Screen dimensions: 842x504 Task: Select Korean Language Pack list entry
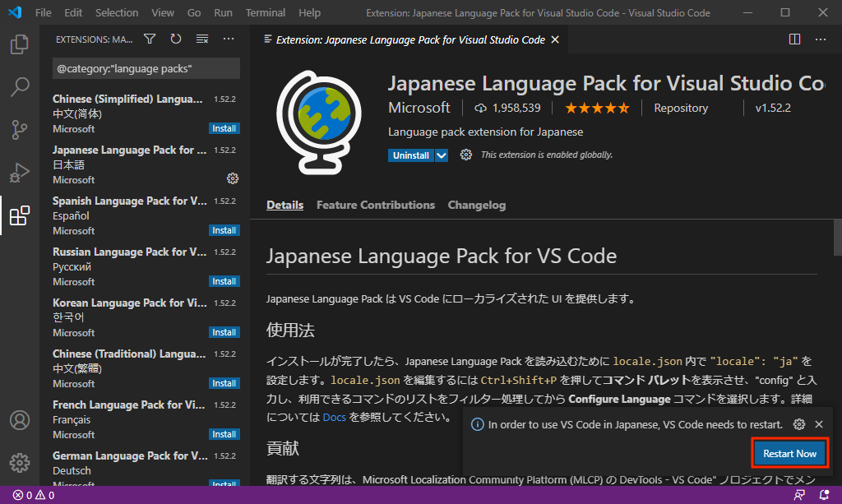click(145, 317)
